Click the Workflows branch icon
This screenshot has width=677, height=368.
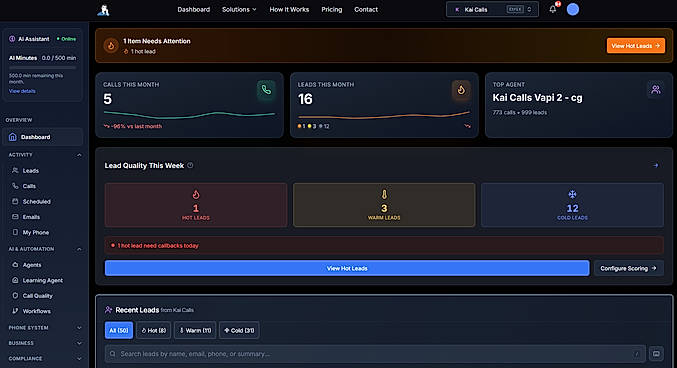[x=15, y=311]
